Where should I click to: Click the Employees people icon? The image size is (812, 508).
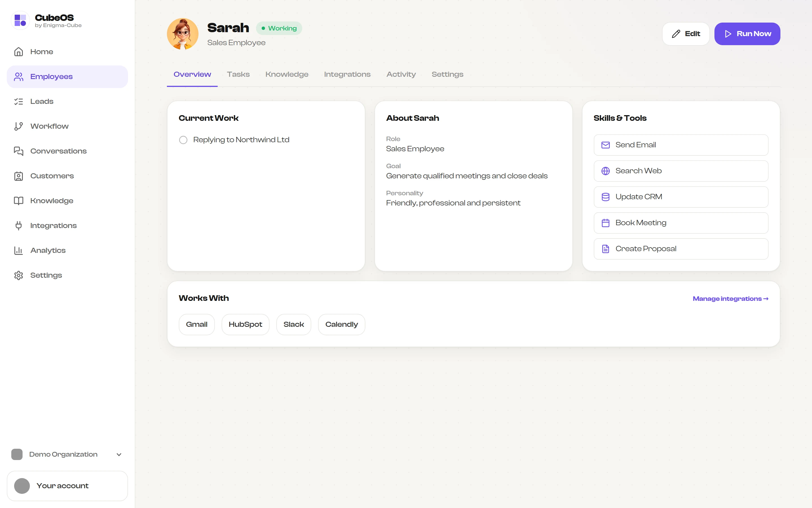[x=18, y=76]
